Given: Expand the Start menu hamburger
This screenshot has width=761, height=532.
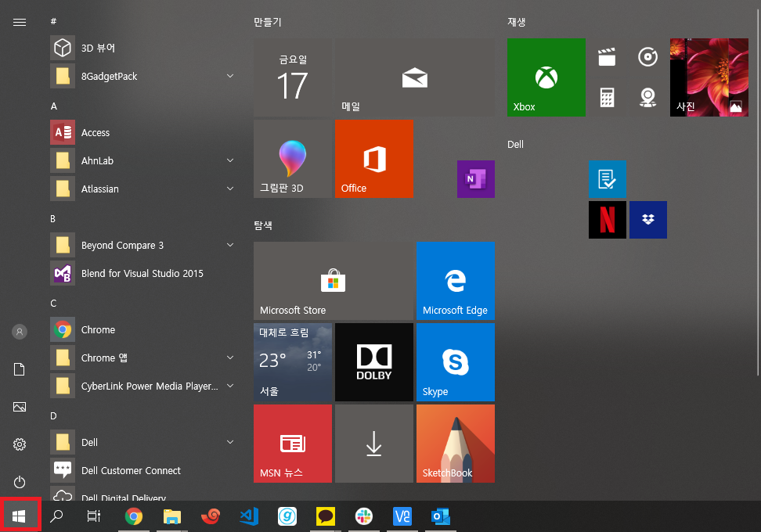Looking at the screenshot, I should pos(20,23).
